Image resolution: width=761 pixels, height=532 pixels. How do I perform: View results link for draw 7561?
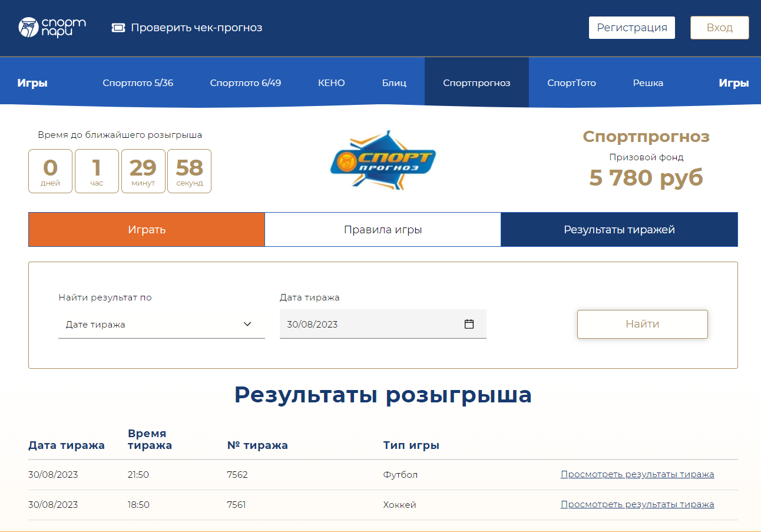(637, 504)
